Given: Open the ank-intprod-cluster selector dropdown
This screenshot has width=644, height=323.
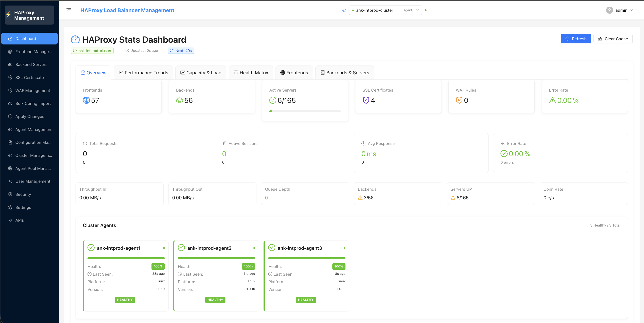Looking at the screenshot, I should pos(385,10).
